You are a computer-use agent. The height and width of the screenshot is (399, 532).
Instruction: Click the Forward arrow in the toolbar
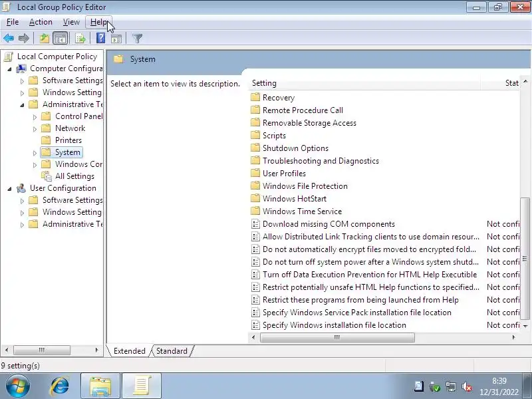pos(24,39)
